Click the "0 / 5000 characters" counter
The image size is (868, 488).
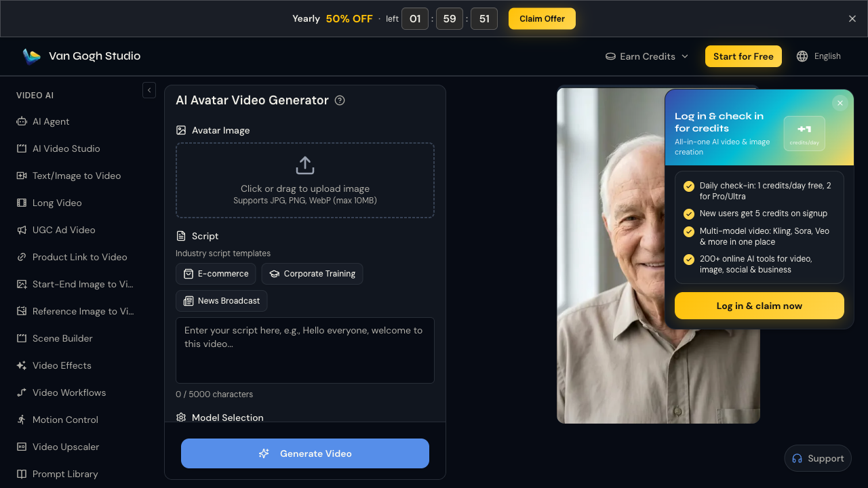[x=214, y=394]
